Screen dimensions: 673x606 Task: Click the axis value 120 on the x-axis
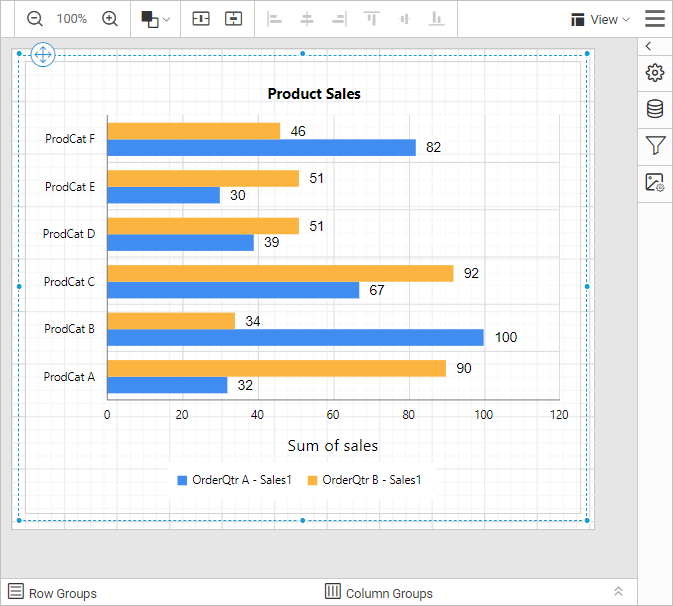click(559, 415)
